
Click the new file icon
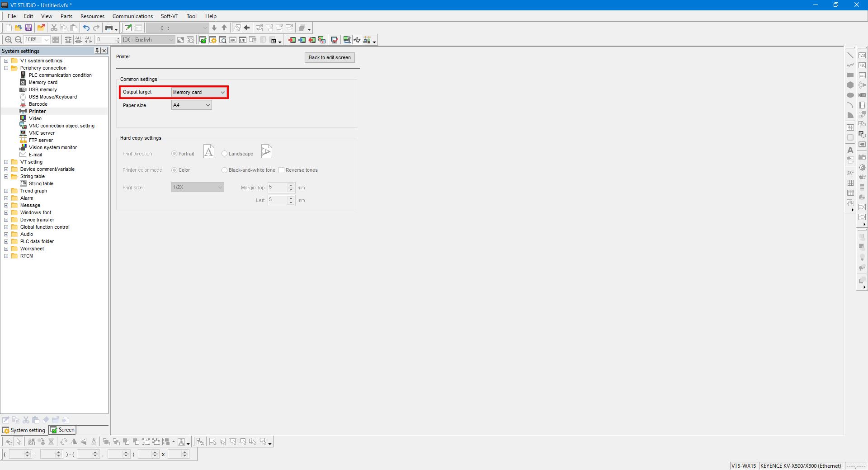click(x=9, y=28)
